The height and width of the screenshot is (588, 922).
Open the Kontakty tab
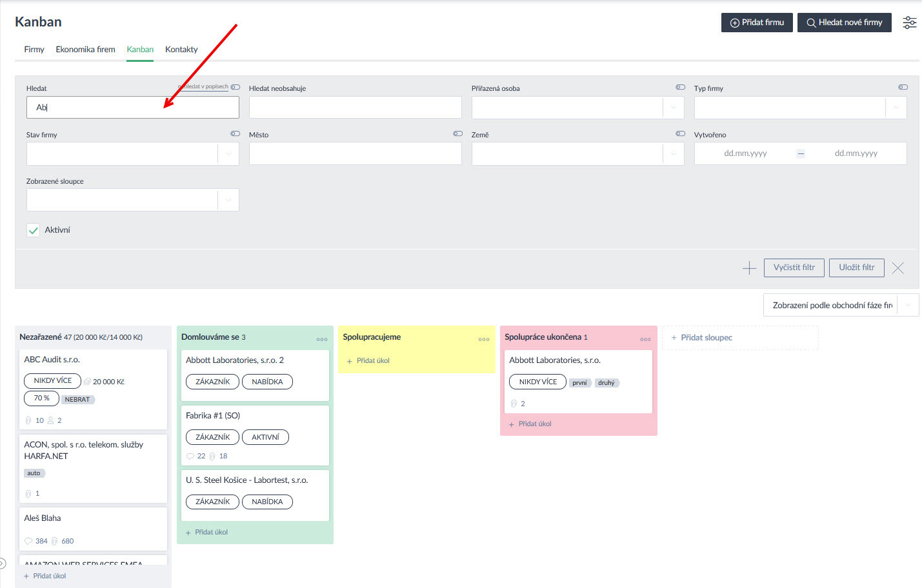(181, 50)
